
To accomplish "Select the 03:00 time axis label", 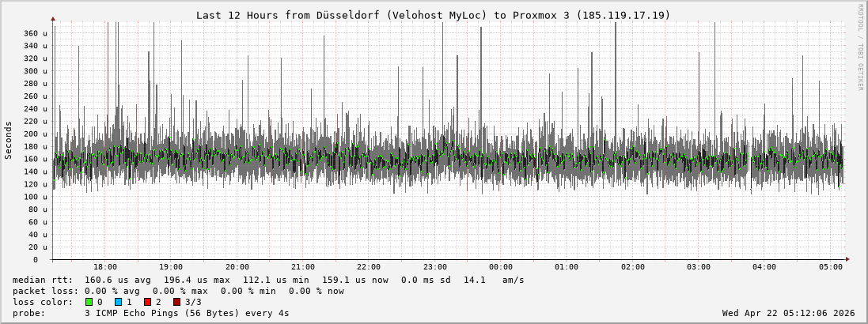I will coord(699,267).
